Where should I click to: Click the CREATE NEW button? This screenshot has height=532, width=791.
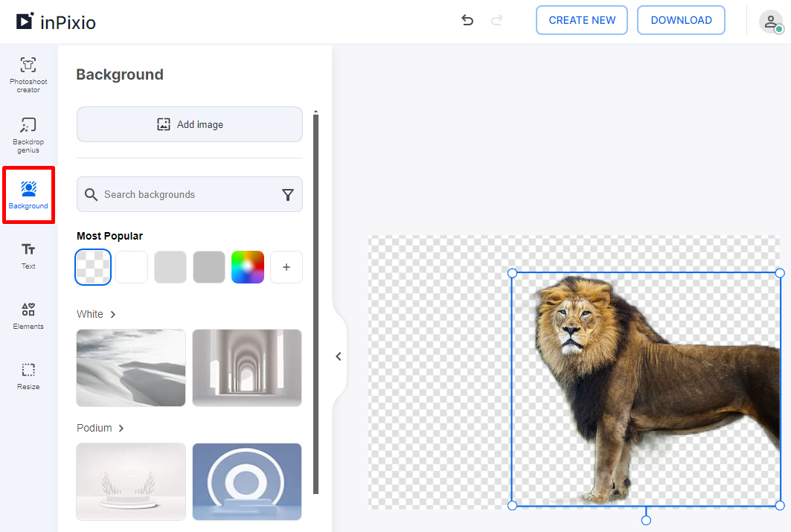(x=582, y=20)
